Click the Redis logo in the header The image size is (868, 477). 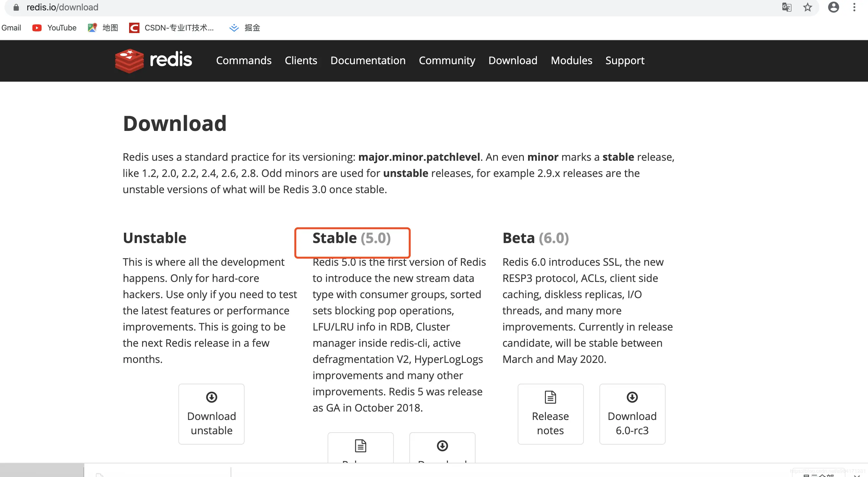pyautogui.click(x=153, y=61)
